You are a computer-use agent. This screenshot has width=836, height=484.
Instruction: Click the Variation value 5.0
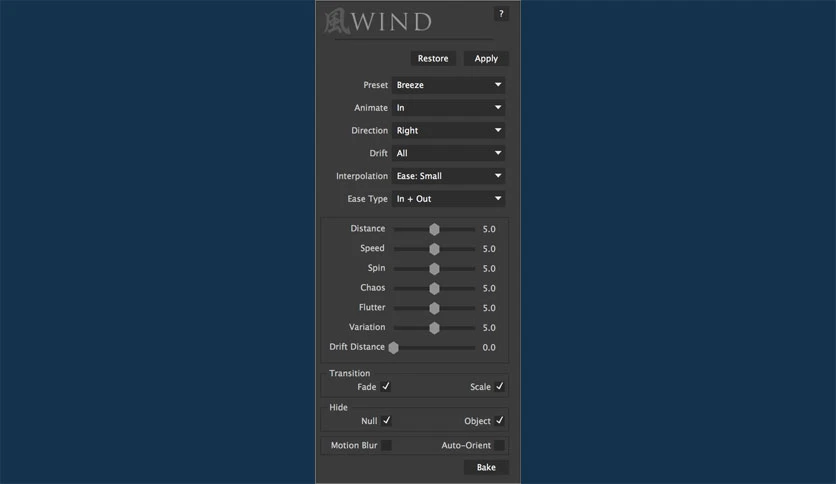pos(489,328)
